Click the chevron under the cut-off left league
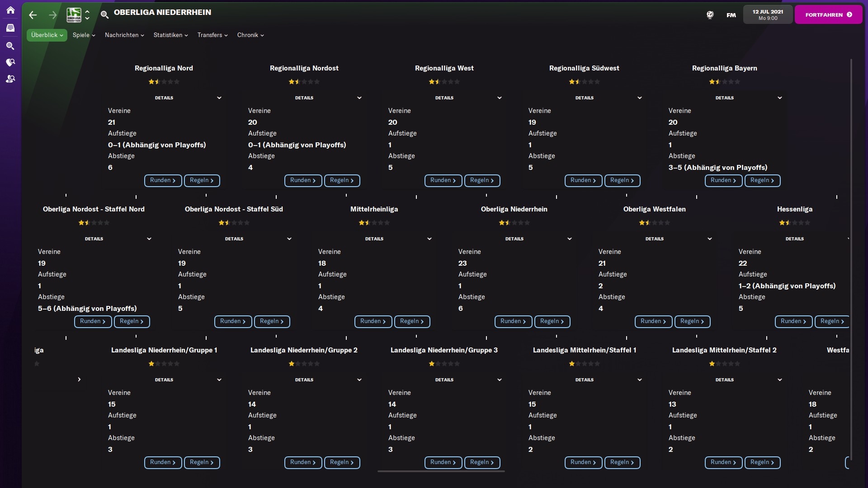 79,380
